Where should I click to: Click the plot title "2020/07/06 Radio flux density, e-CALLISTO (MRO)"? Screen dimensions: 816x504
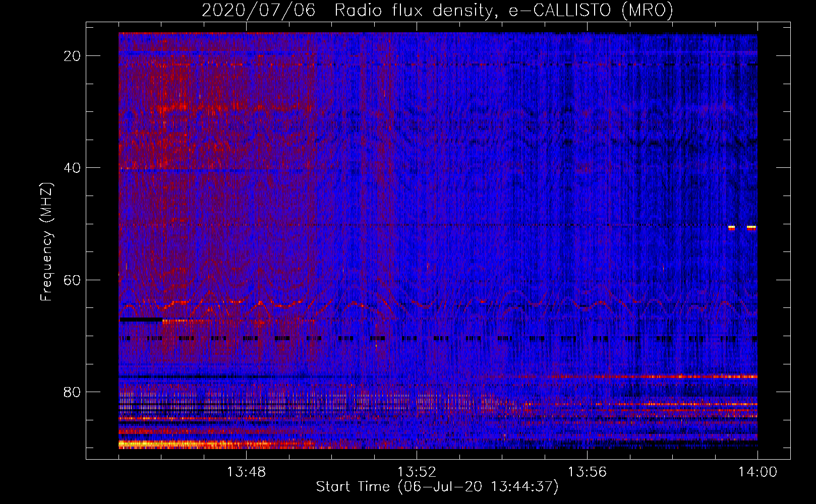point(437,10)
